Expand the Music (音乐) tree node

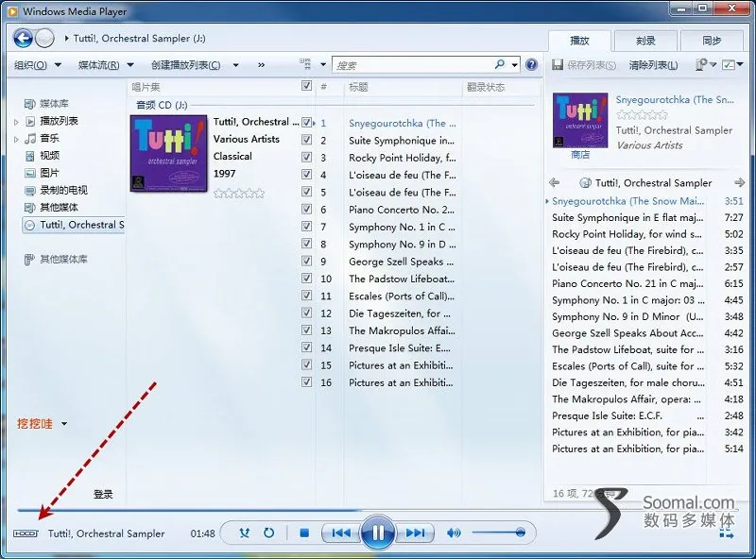(x=16, y=139)
